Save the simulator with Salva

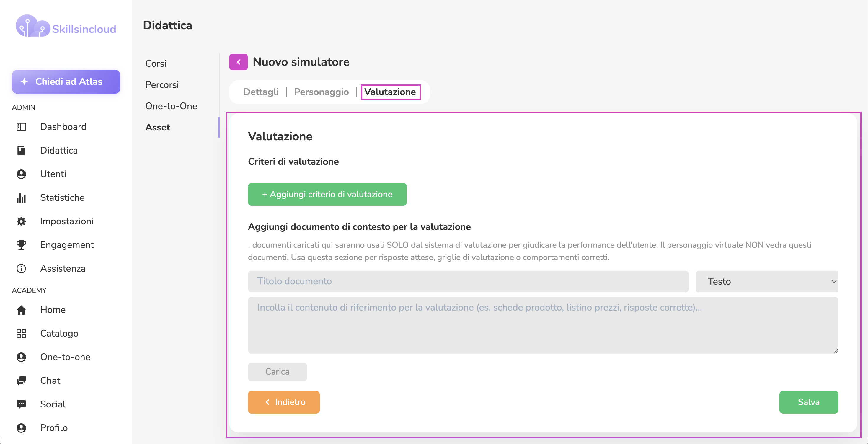tap(808, 402)
